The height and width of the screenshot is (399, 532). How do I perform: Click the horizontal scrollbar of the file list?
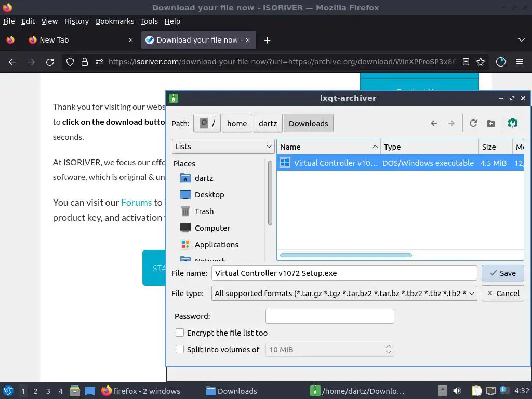[x=345, y=255]
